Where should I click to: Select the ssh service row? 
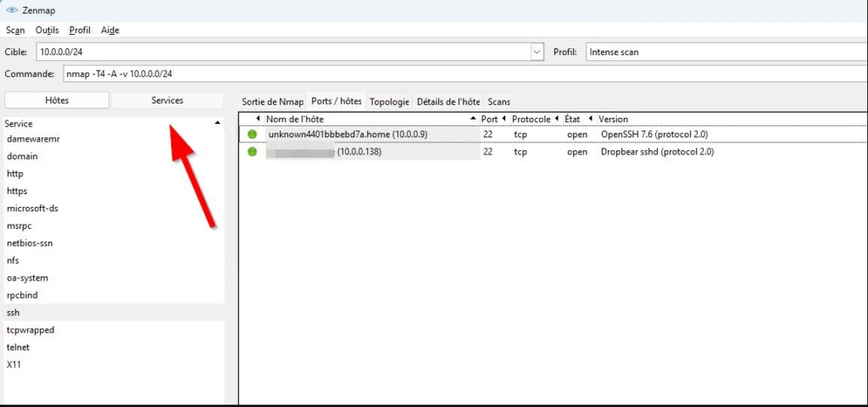click(x=114, y=312)
